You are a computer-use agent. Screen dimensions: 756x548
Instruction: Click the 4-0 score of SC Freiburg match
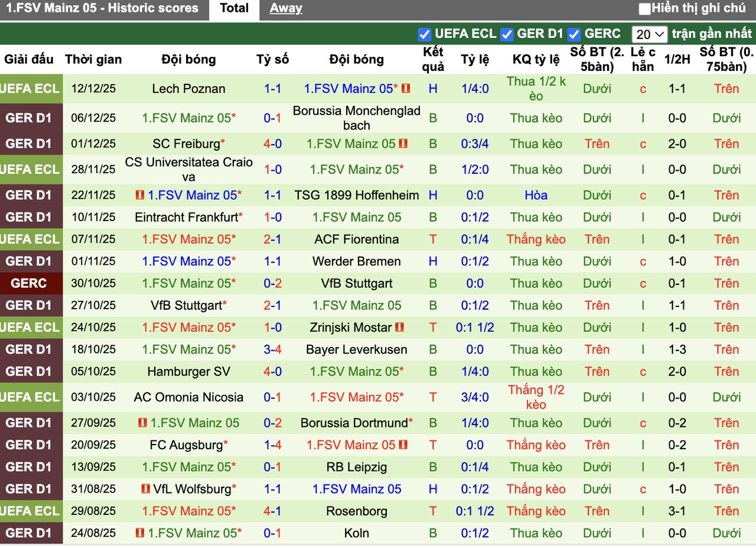pyautogui.click(x=273, y=144)
